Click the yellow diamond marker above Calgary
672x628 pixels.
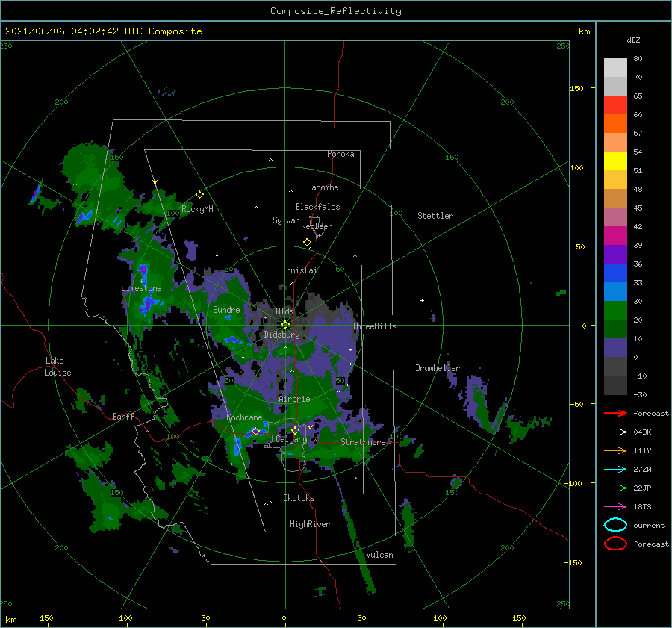click(x=295, y=430)
